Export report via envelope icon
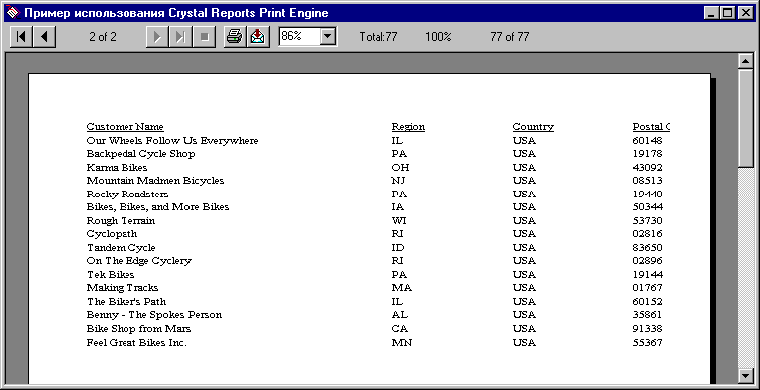The image size is (760, 390). 258,37
